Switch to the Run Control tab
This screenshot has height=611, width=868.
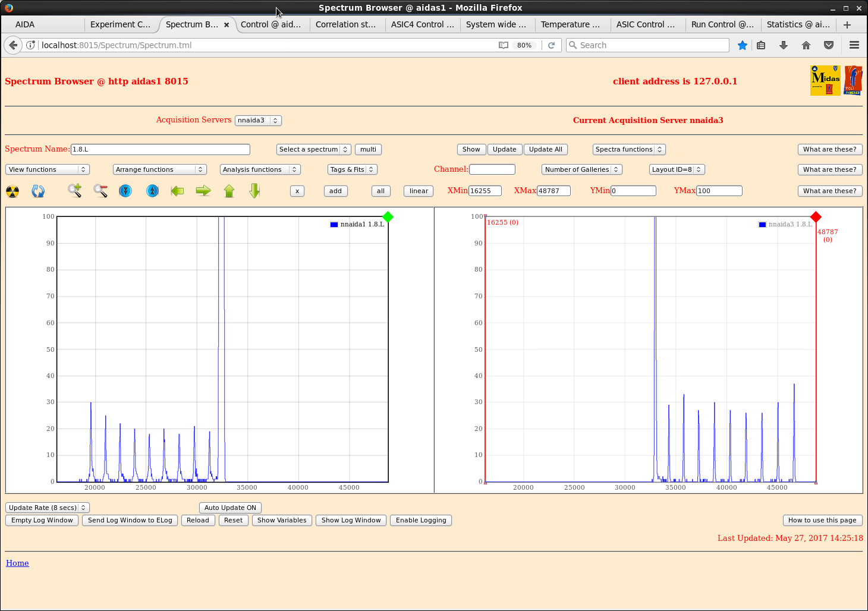(x=722, y=24)
